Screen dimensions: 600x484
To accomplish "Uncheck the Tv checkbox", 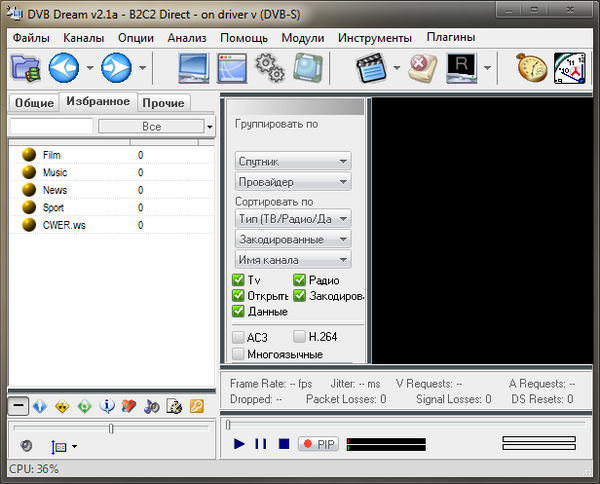I will 238,281.
